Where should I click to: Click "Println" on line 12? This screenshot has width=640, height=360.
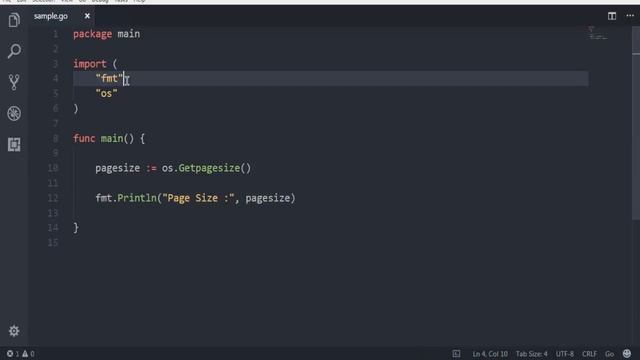[x=137, y=198]
